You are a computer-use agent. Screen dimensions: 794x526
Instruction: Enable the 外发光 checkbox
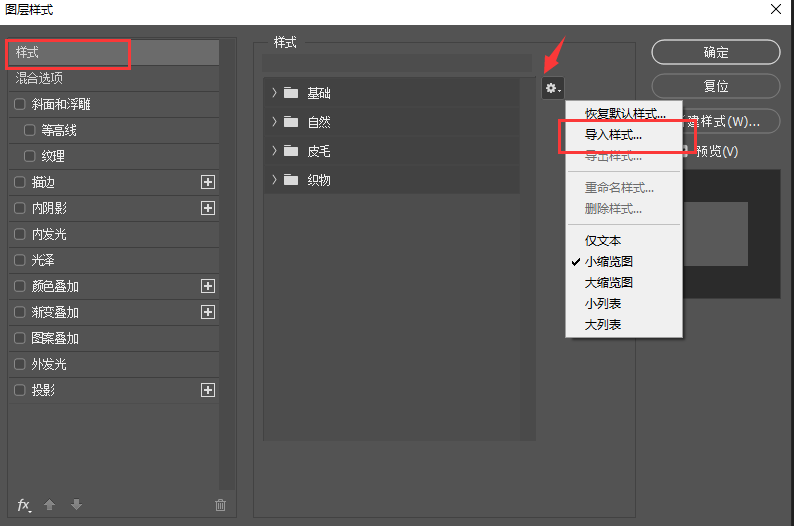[x=20, y=364]
